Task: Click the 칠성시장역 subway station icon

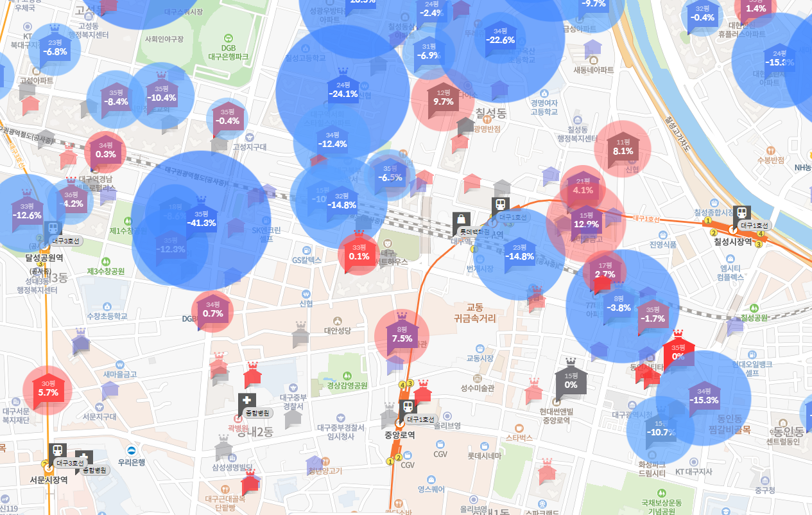Action: coord(743,214)
